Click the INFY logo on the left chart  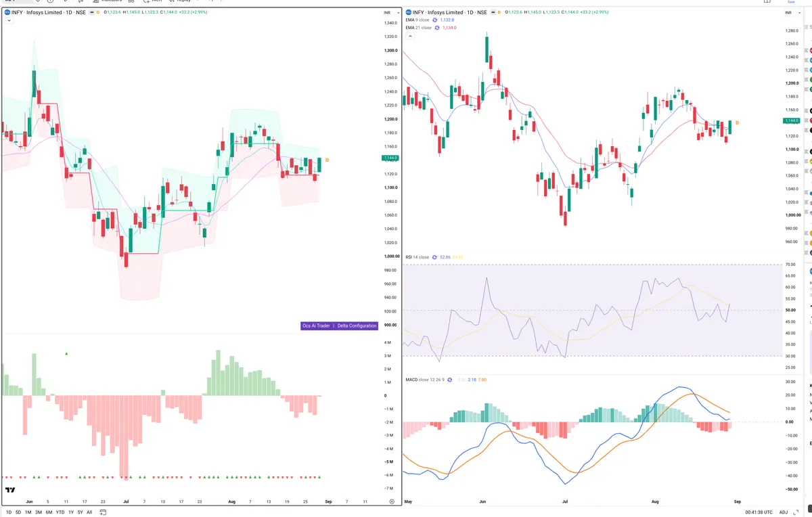7,12
